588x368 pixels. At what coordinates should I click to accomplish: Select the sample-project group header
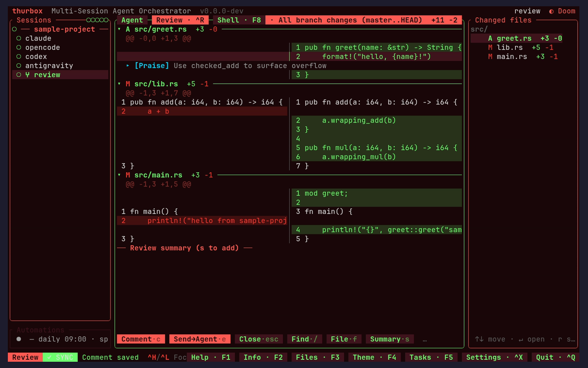pyautogui.click(x=60, y=29)
